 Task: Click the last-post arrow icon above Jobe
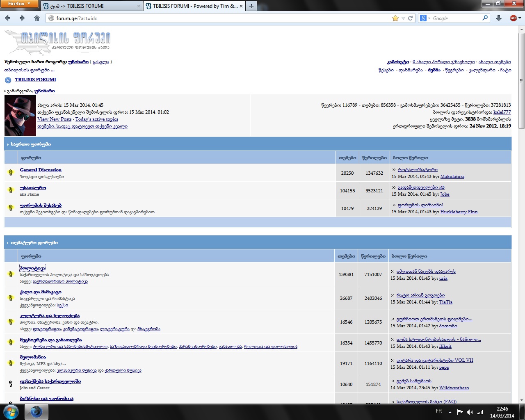point(394,187)
